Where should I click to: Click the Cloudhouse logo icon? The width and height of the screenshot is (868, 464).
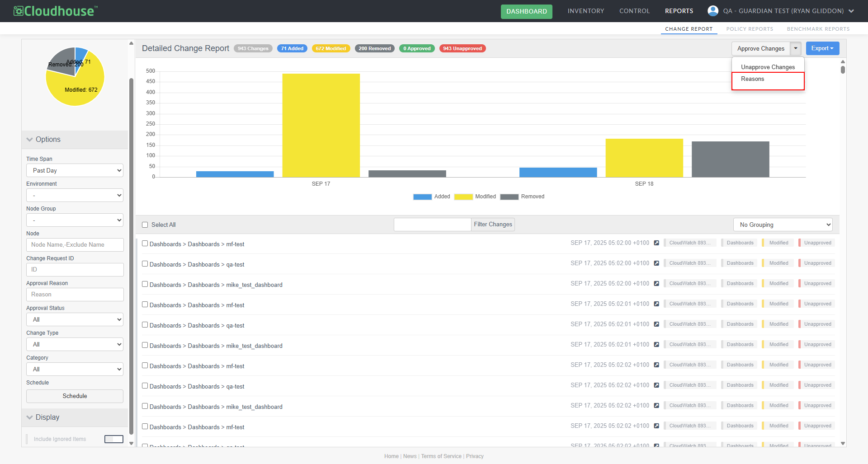pyautogui.click(x=18, y=11)
